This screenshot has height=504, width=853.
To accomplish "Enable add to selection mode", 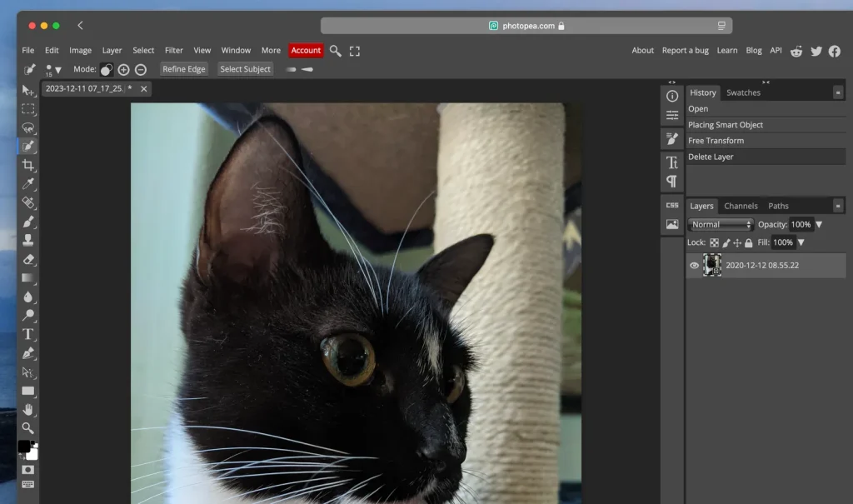I will click(123, 69).
